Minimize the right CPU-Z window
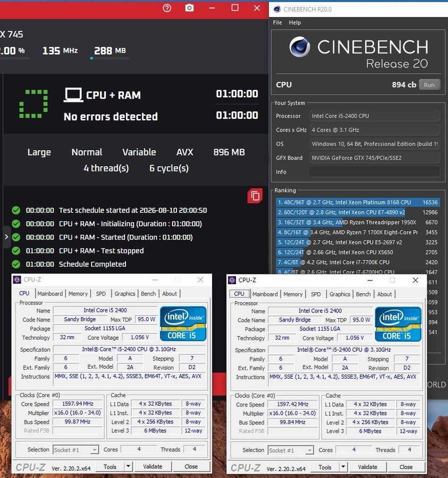The image size is (448, 478). [x=370, y=280]
